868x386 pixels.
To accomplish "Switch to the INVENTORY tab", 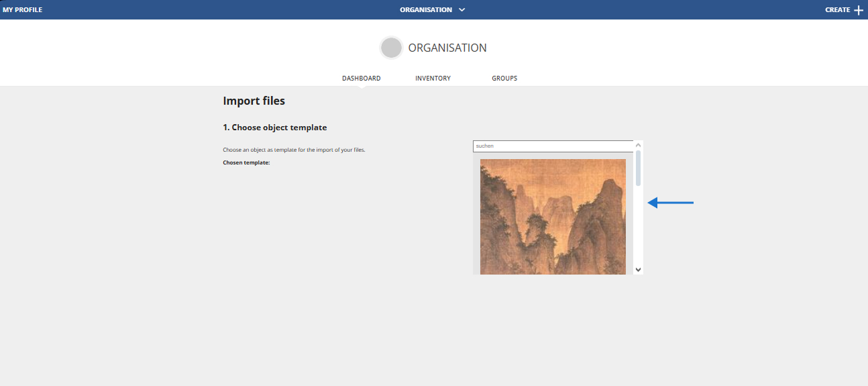I will (433, 79).
